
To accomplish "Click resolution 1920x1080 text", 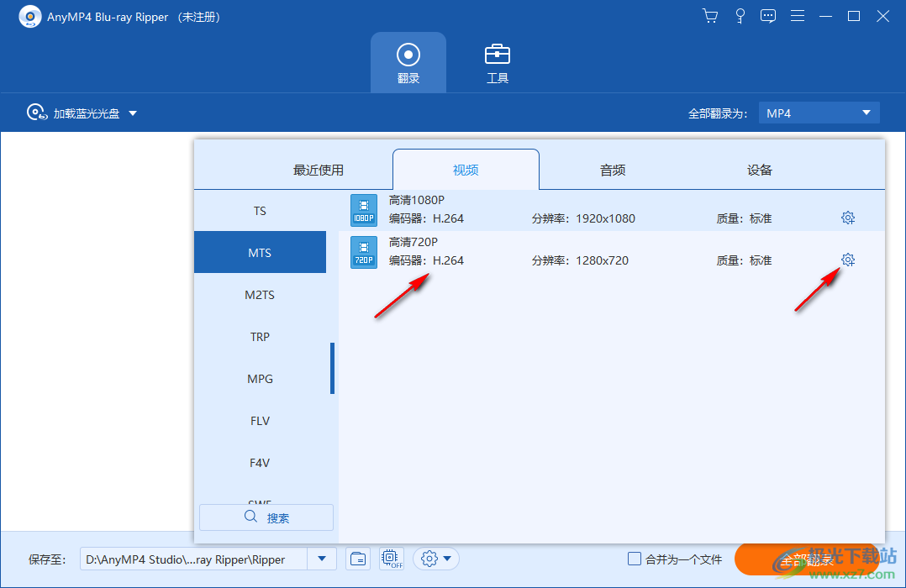I will [x=605, y=218].
